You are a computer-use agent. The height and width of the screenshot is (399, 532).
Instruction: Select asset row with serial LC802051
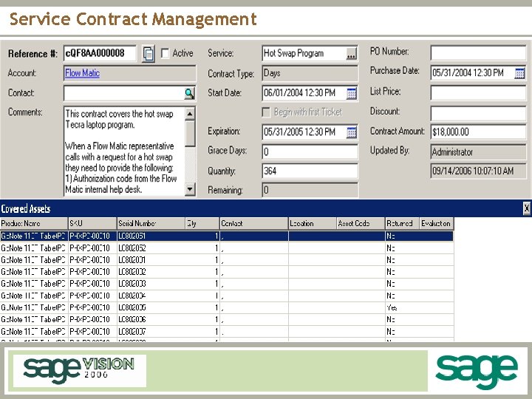(227, 236)
